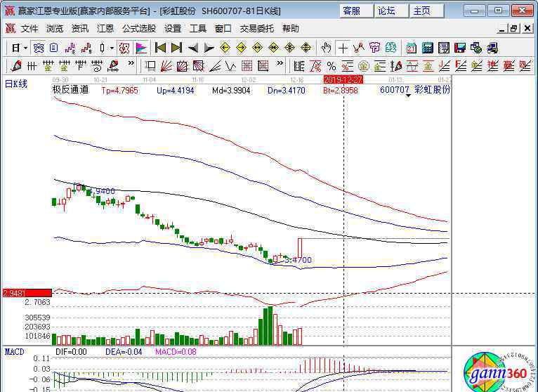Select the 日 period button
This screenshot has height=392, width=538.
pos(15,48)
